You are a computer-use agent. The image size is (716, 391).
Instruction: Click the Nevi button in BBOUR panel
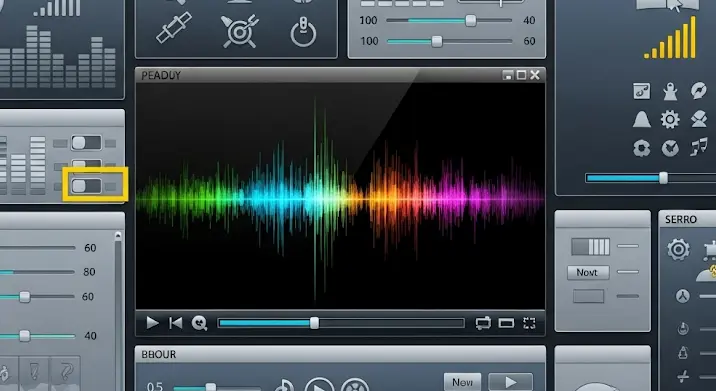462,382
